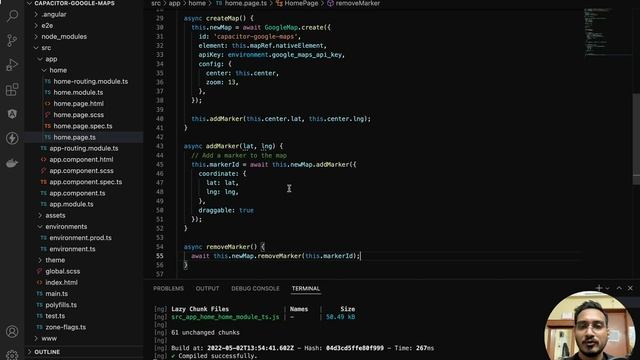Expand the OUTLINE section
Screen dimensions: 640x360
click(x=47, y=352)
